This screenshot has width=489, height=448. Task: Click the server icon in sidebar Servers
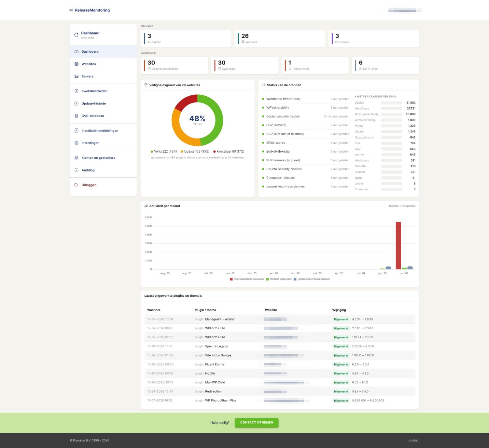click(76, 76)
